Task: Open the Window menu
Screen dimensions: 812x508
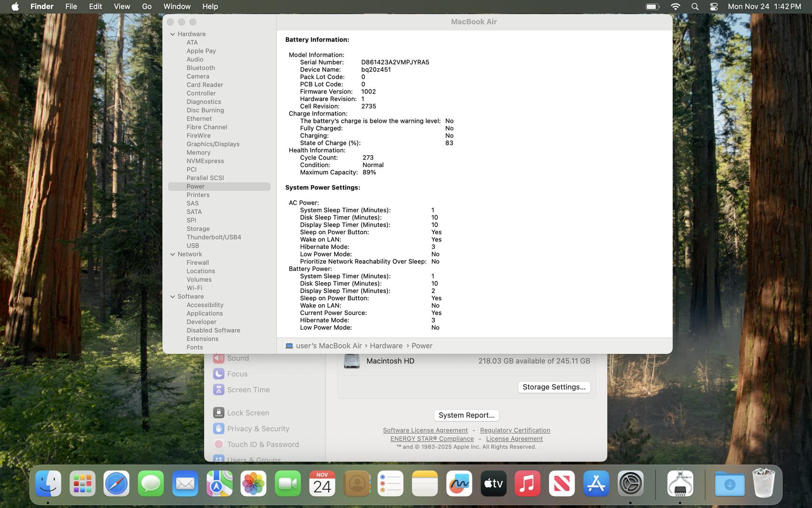Action: (177, 7)
